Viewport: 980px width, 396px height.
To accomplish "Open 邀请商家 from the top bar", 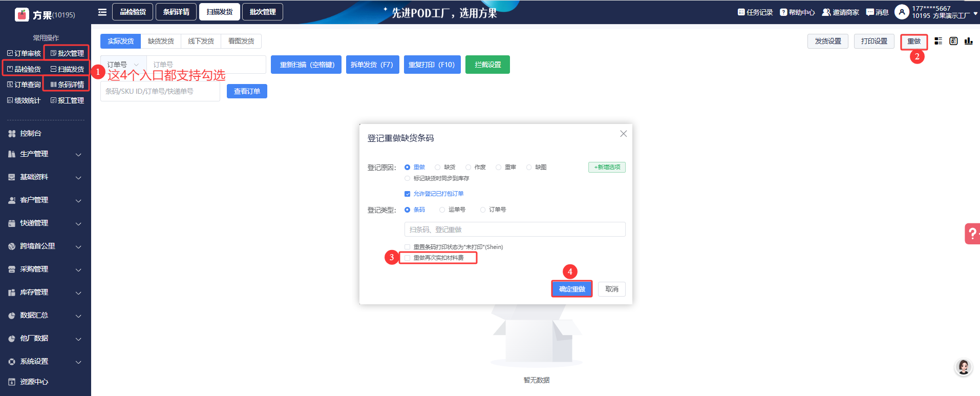I will pos(840,12).
